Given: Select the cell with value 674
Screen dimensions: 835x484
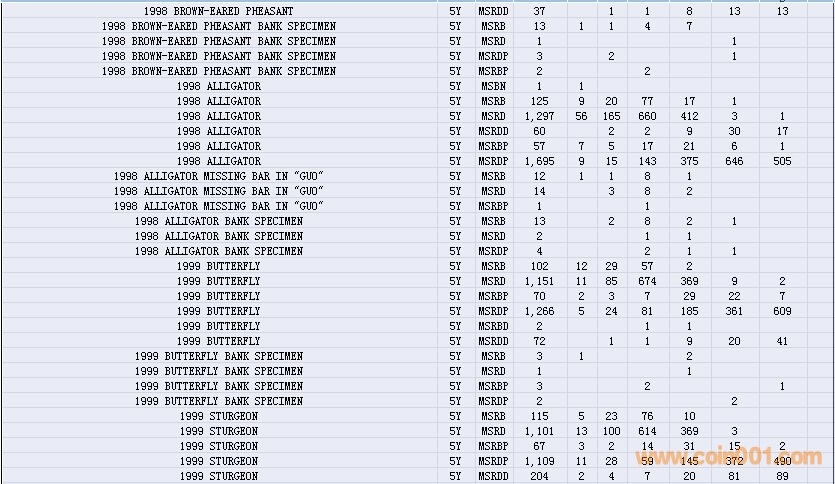Looking at the screenshot, I should point(647,281).
